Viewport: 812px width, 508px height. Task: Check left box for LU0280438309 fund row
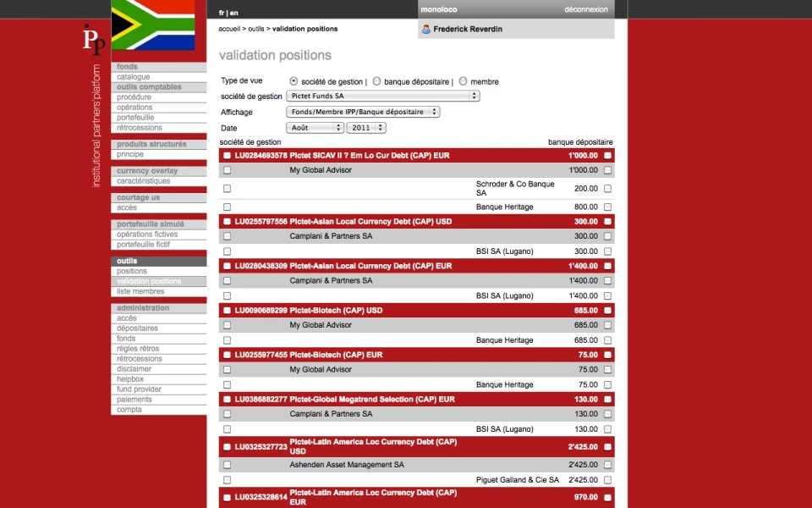pos(227,266)
